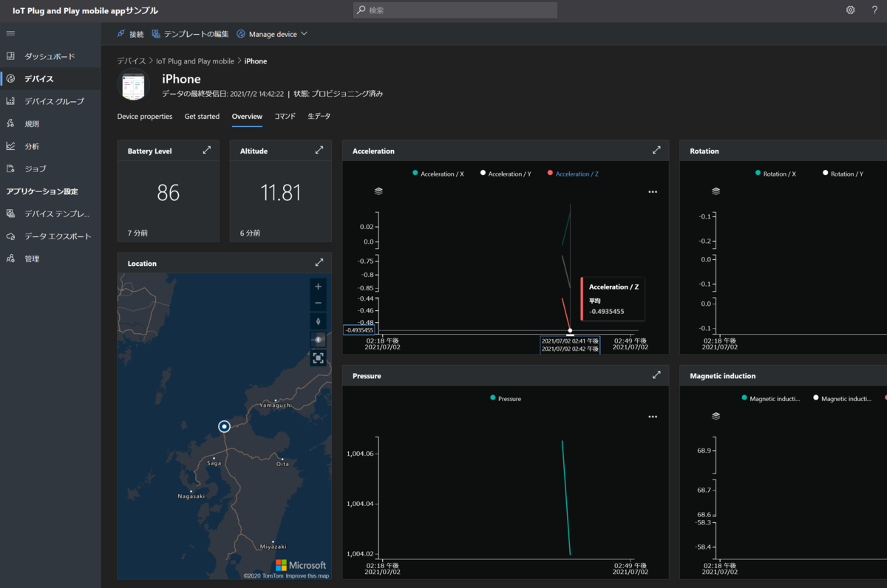
Task: Open layers icon in Rotation chart
Action: click(716, 191)
